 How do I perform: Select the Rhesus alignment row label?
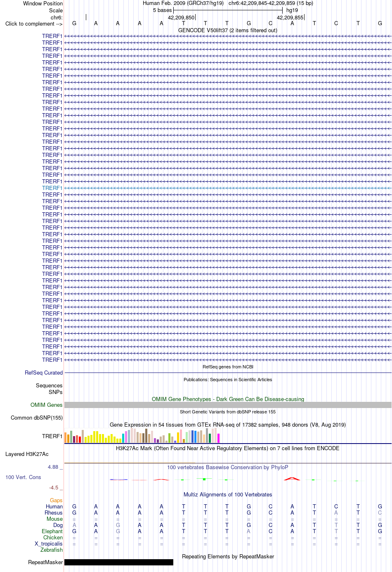54,513
